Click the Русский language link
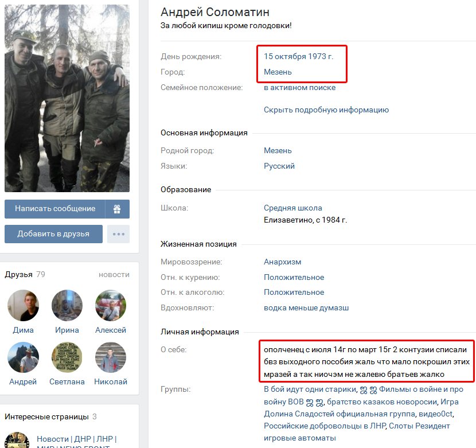The width and height of the screenshot is (476, 448). 279,166
